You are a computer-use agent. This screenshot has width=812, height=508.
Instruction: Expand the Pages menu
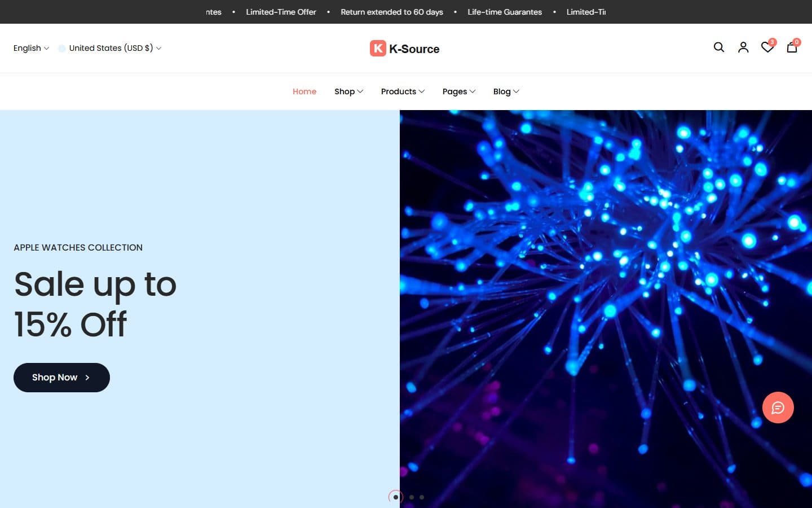459,91
